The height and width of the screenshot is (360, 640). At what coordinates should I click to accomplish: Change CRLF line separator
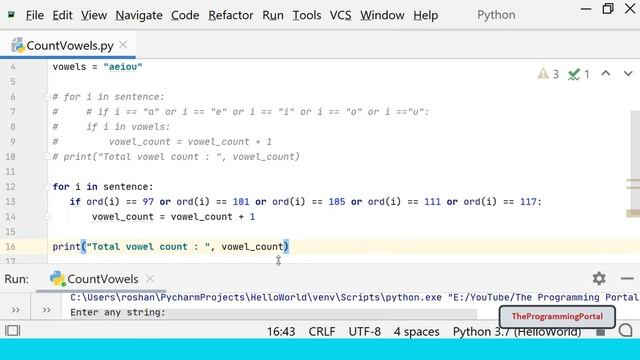click(322, 331)
